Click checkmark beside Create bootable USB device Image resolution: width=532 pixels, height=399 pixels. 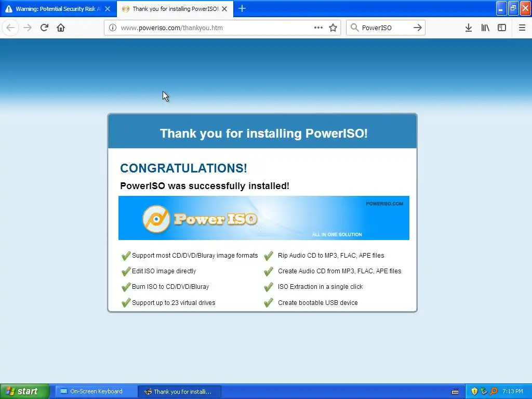click(269, 302)
